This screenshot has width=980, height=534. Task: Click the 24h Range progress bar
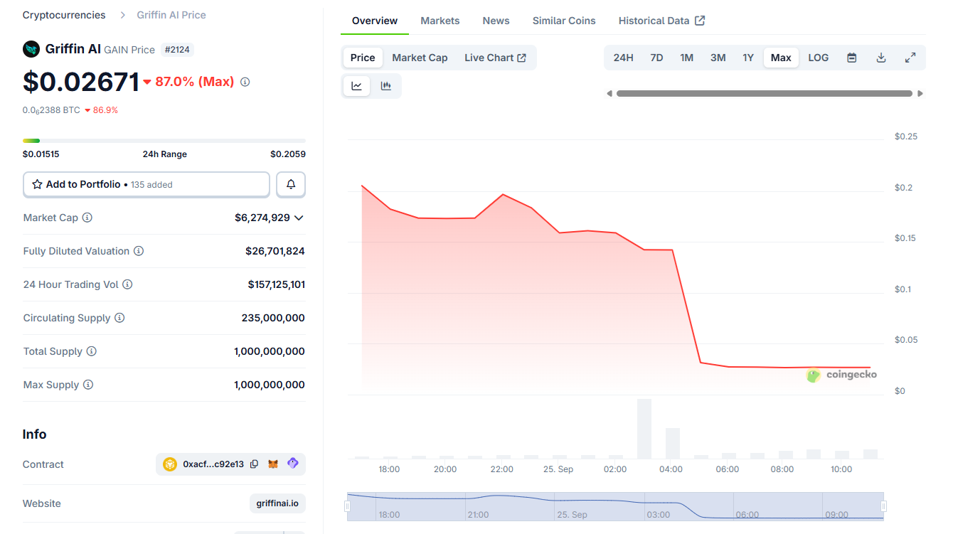164,141
